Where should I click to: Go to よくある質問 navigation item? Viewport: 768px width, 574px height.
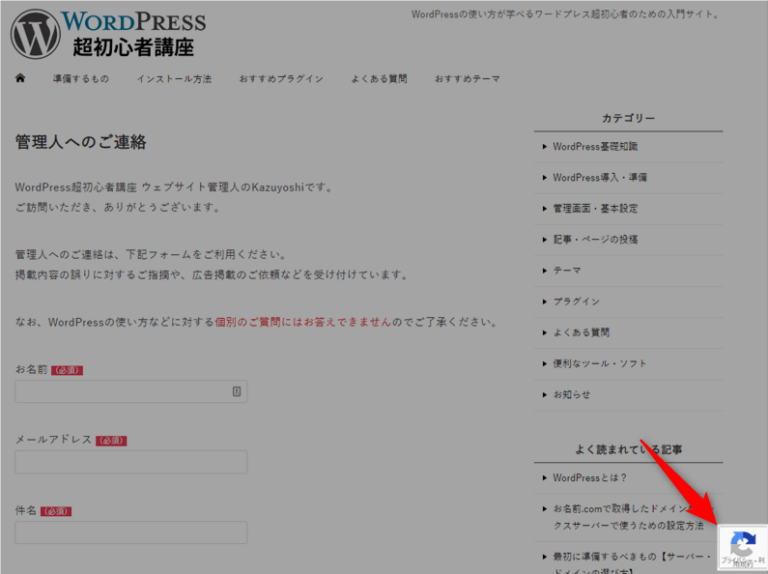point(379,79)
